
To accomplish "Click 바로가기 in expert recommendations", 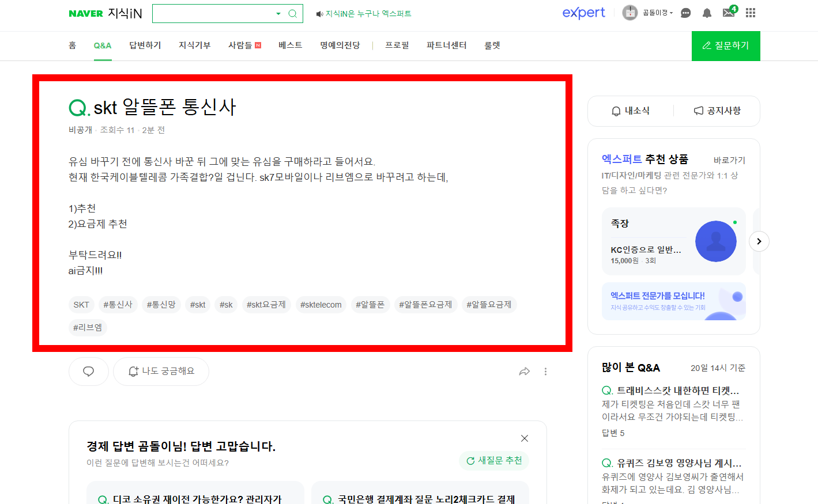I will point(729,160).
